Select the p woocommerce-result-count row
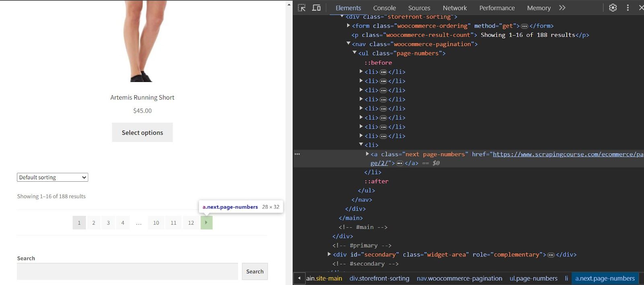 click(470, 35)
